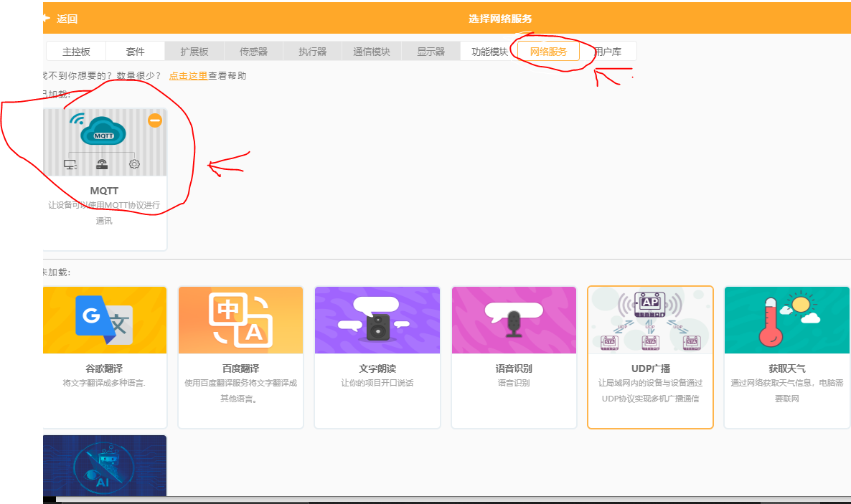
Task: Load the 谷歌翻译 service thumbnail
Action: pos(105,320)
